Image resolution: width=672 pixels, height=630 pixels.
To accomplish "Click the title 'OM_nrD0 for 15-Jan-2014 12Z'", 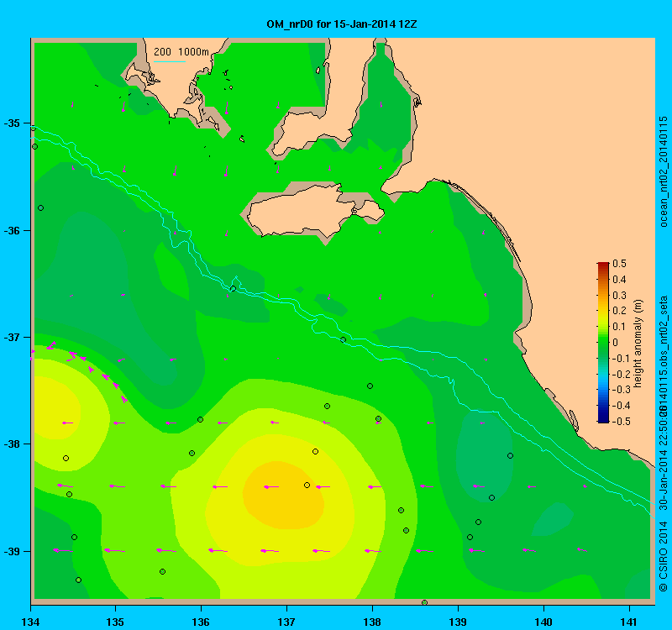I will click(x=342, y=24).
